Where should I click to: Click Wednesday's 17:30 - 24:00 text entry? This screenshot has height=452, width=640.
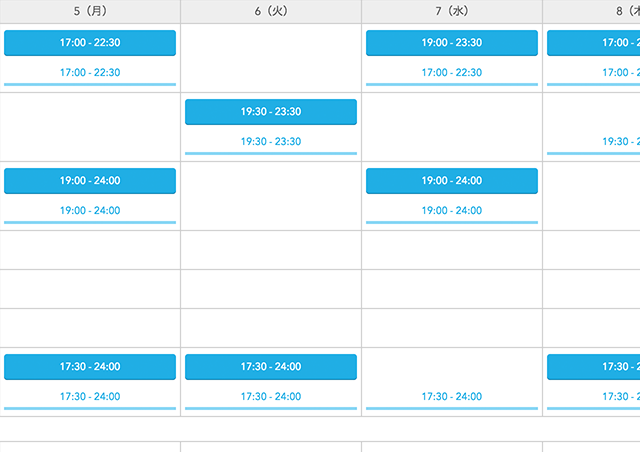click(x=452, y=397)
